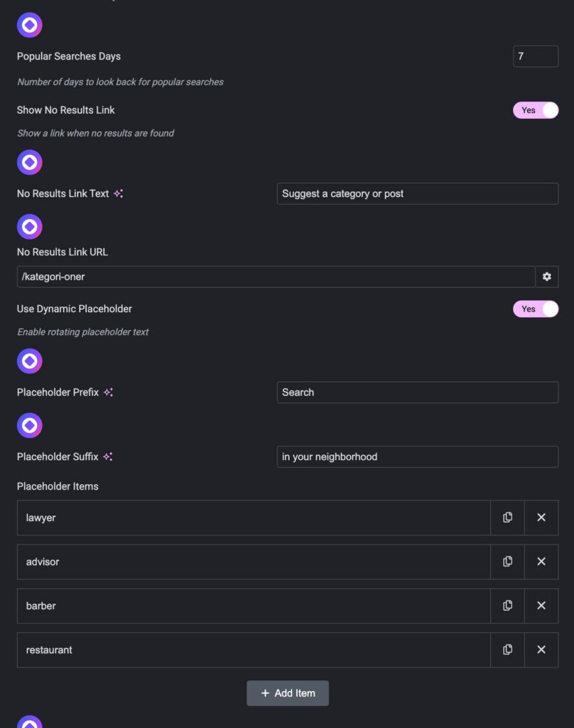Duplicate the advisor placeholder item

click(x=507, y=562)
